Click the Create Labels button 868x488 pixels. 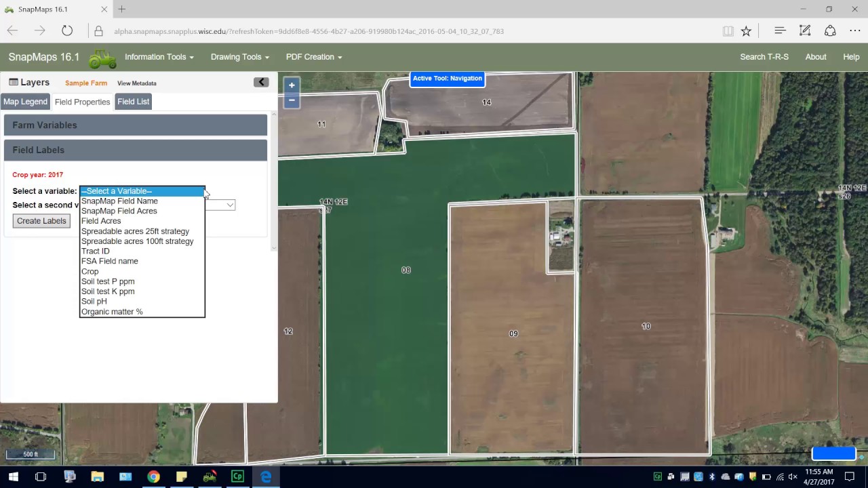tap(41, 221)
